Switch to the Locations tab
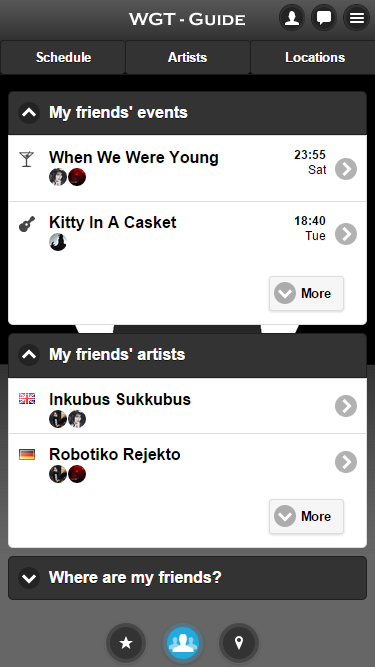This screenshot has height=667, width=375. 315,57
